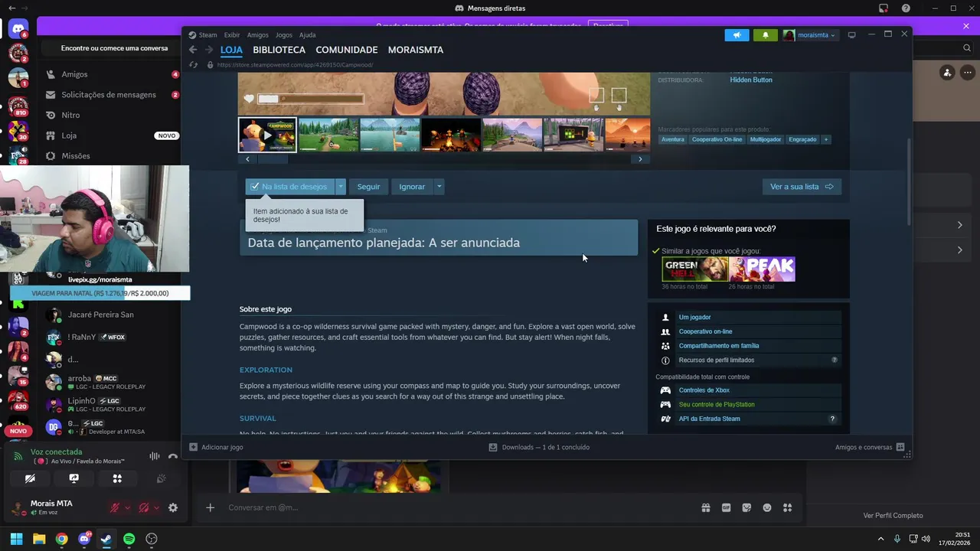Start a Discord activity in voice

pyautogui.click(x=117, y=478)
